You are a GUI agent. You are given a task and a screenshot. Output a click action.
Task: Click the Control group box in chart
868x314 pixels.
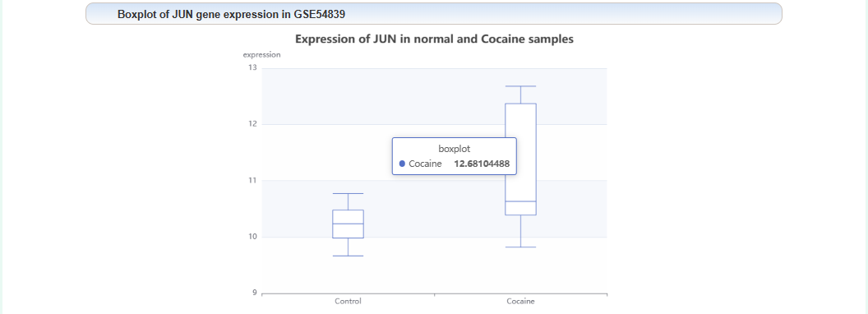[x=348, y=224]
